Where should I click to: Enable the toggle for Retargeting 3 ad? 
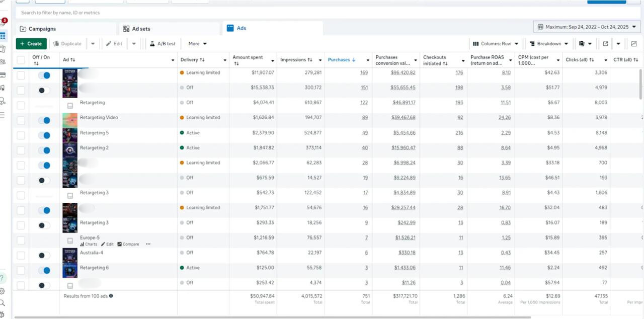(x=45, y=225)
